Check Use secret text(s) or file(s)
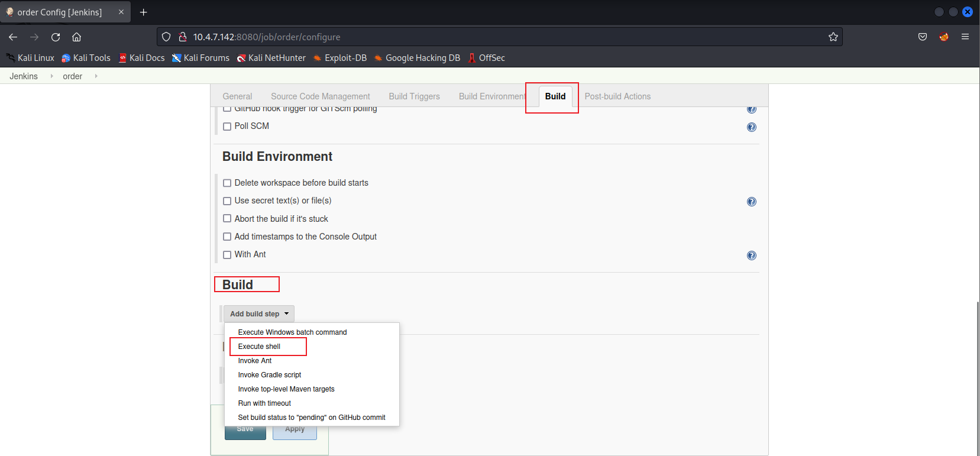The width and height of the screenshot is (980, 456). pyautogui.click(x=227, y=201)
